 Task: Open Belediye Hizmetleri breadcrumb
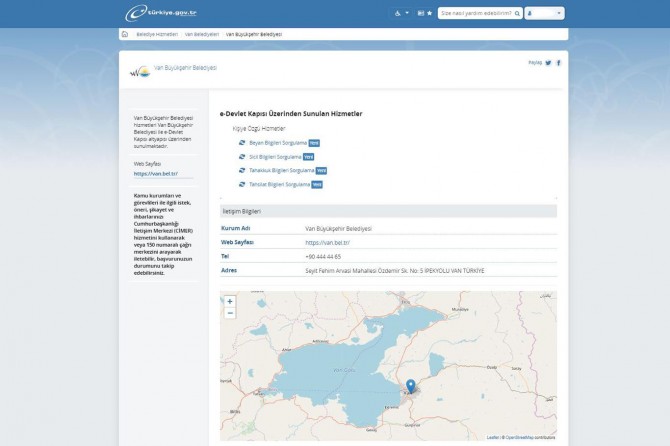[156, 34]
